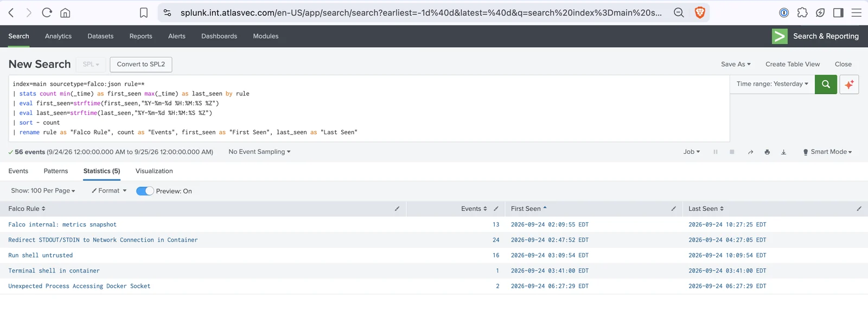868x330 pixels.
Task: Go back with the browser back arrow
Action: pyautogui.click(x=11, y=12)
